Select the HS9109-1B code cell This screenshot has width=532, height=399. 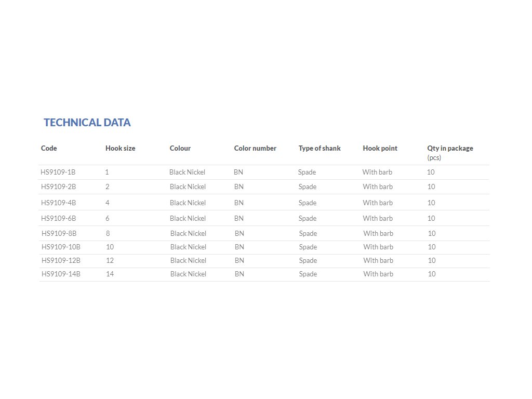click(58, 172)
